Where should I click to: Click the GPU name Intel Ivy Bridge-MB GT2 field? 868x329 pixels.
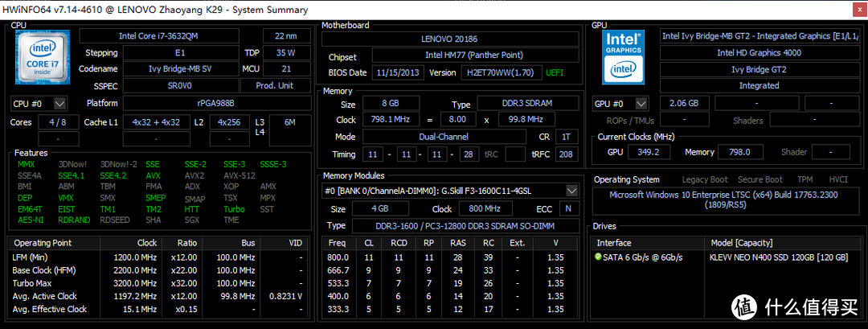coord(759,36)
